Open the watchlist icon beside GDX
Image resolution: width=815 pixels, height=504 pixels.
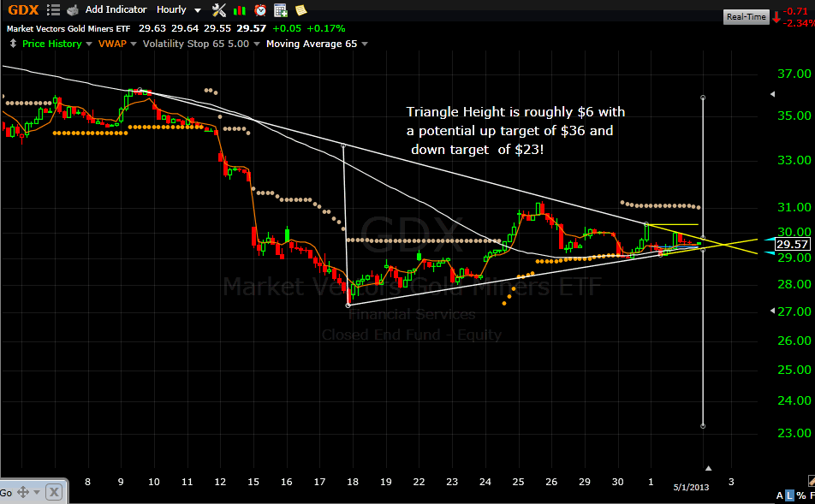[53, 10]
